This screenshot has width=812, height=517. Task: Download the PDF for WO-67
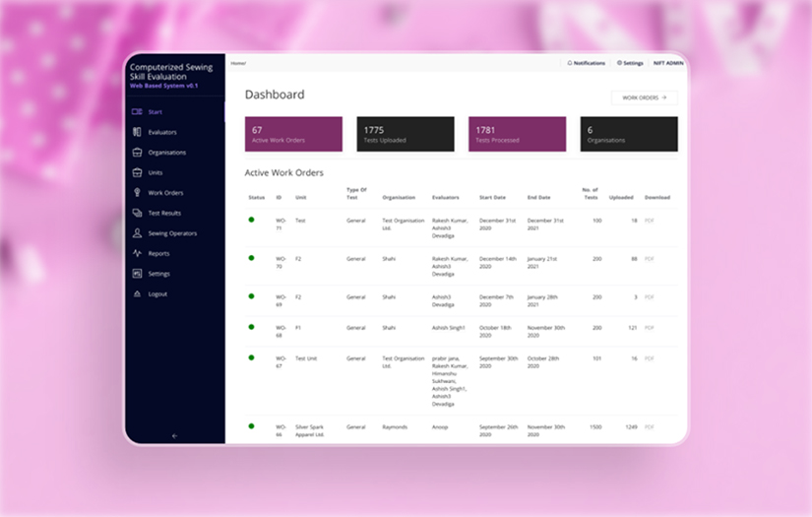[650, 358]
